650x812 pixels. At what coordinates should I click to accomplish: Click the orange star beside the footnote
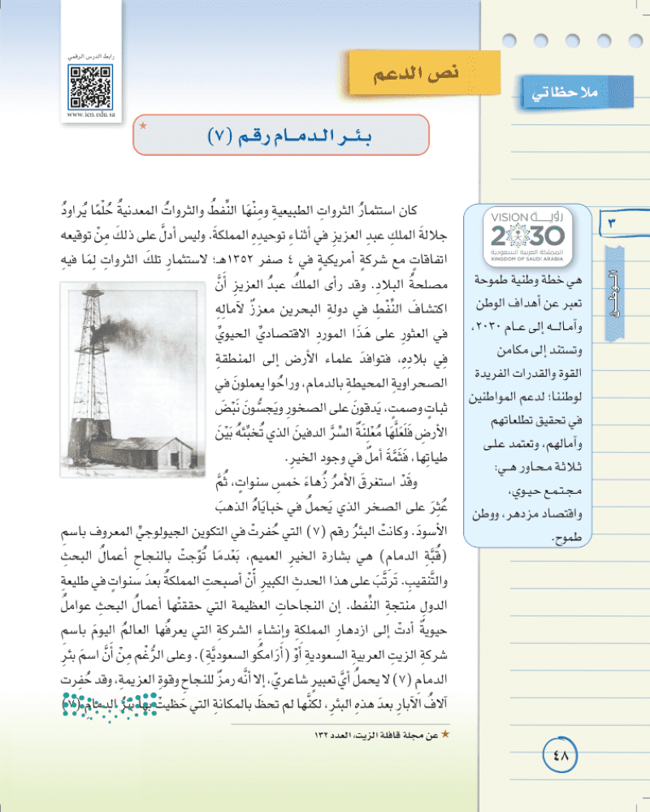(445, 734)
